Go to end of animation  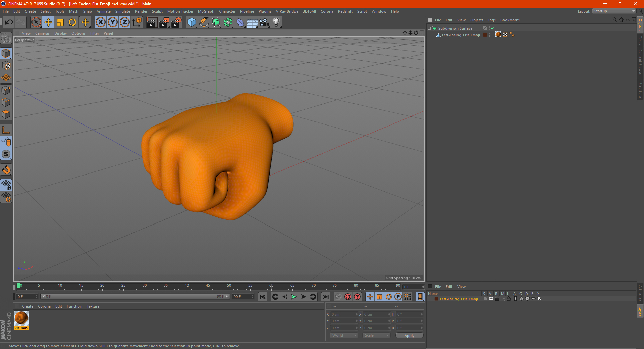point(326,297)
